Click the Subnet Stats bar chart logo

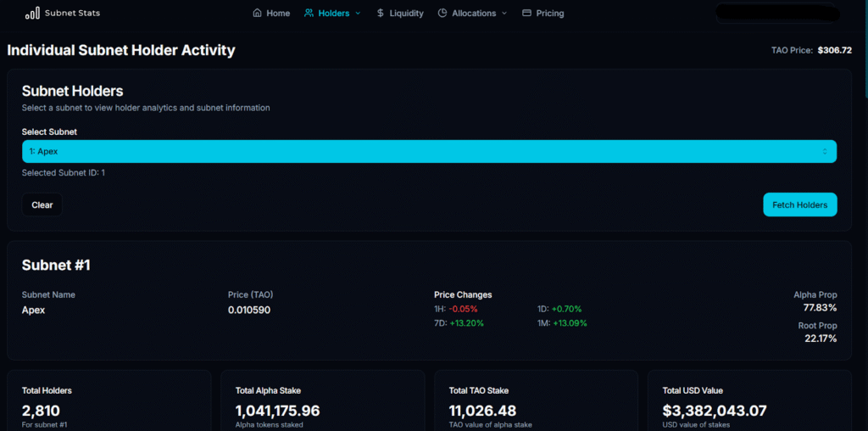pyautogui.click(x=32, y=14)
